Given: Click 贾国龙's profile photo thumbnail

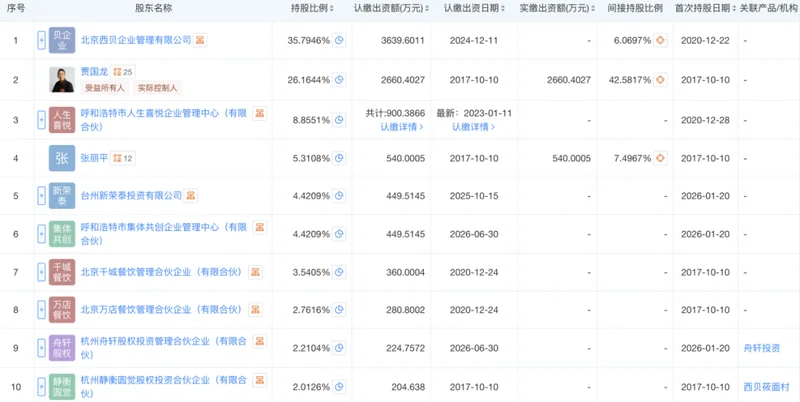Looking at the screenshot, I should (62, 79).
